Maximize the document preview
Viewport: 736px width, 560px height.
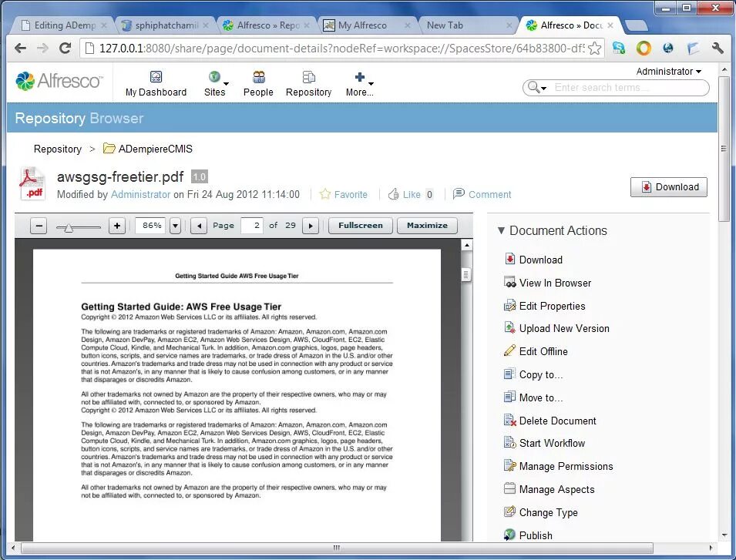coord(427,226)
